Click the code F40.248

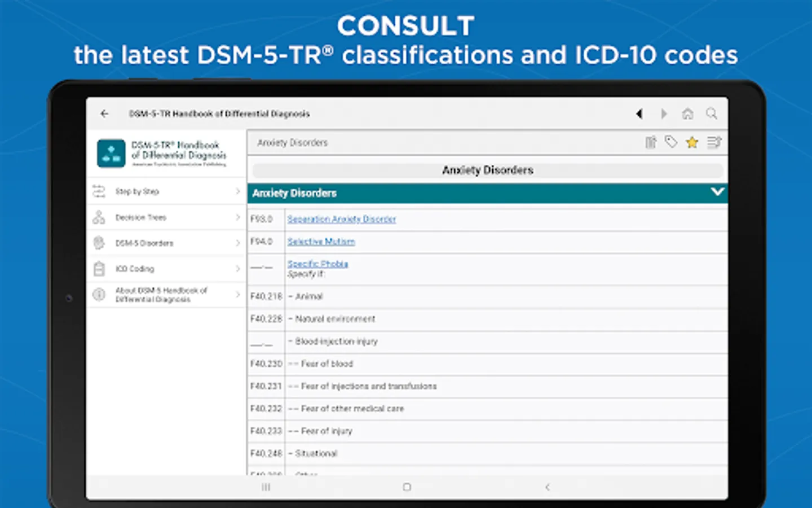coord(266,453)
